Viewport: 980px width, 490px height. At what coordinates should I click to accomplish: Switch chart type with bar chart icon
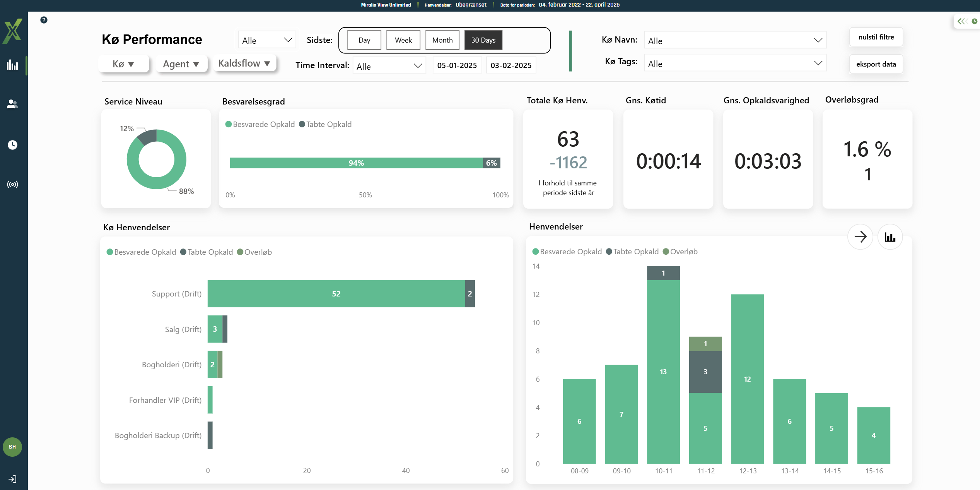pyautogui.click(x=890, y=237)
